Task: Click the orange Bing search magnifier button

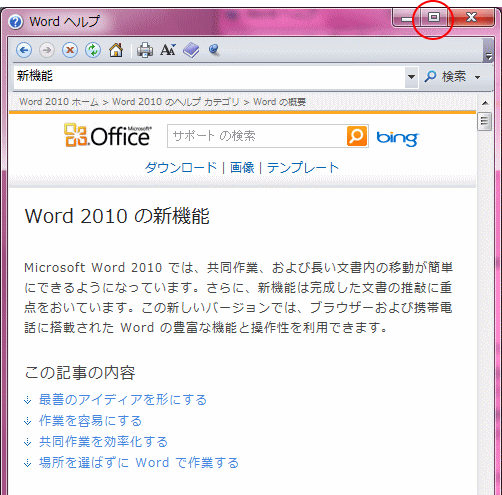Action: pos(357,136)
